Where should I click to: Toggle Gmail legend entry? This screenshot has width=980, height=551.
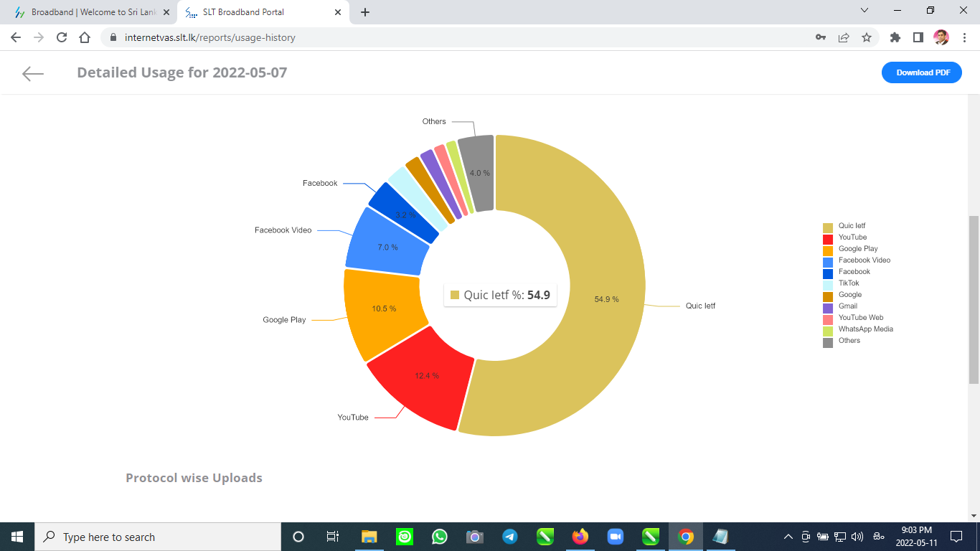(840, 306)
